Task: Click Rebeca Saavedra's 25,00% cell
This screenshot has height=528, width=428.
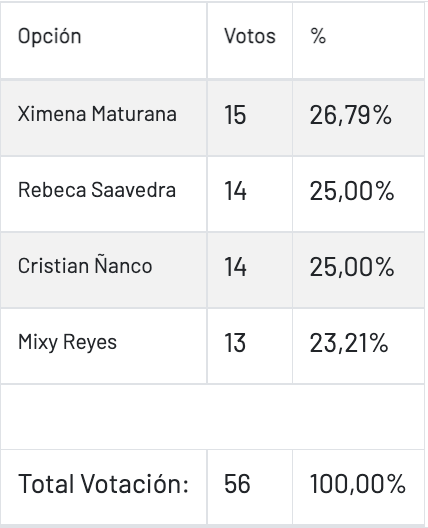Action: (358, 194)
